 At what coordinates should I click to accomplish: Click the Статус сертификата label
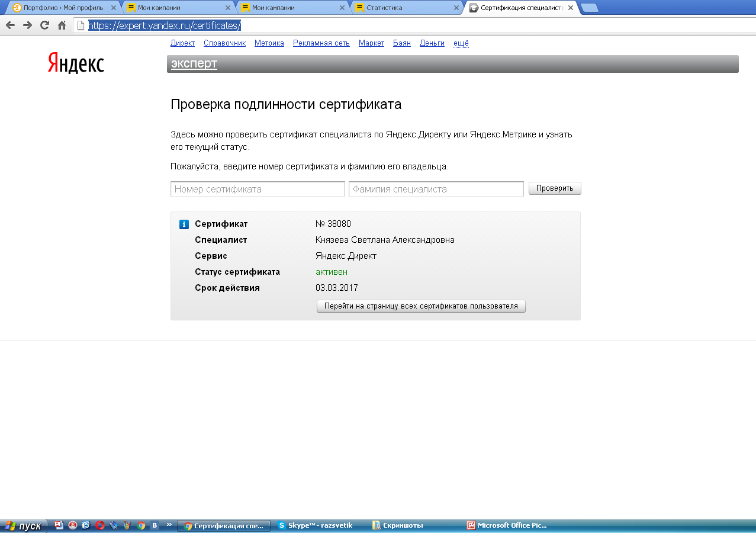(237, 272)
